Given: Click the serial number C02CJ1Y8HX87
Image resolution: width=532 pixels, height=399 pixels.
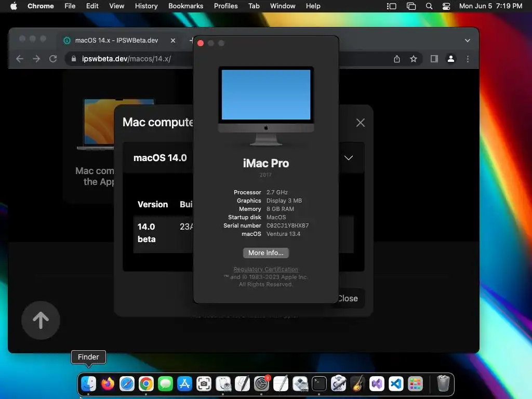Looking at the screenshot, I should [287, 225].
